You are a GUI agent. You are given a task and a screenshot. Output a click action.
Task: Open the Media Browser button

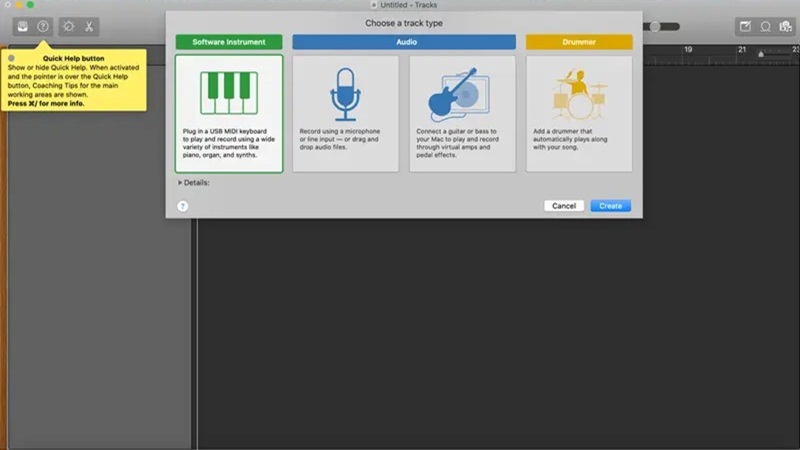tap(785, 27)
